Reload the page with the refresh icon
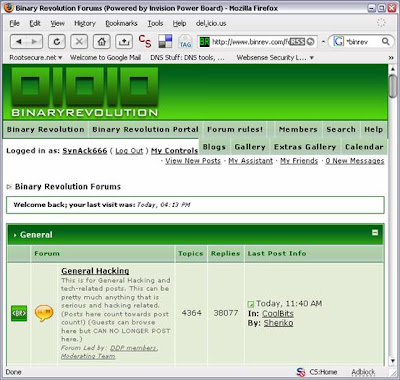 pyautogui.click(x=57, y=42)
